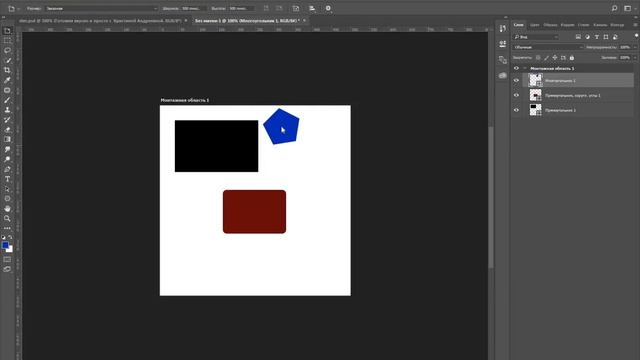The width and height of the screenshot is (640, 360).
Task: Select the Rectangular Marquee tool
Action: click(7, 41)
